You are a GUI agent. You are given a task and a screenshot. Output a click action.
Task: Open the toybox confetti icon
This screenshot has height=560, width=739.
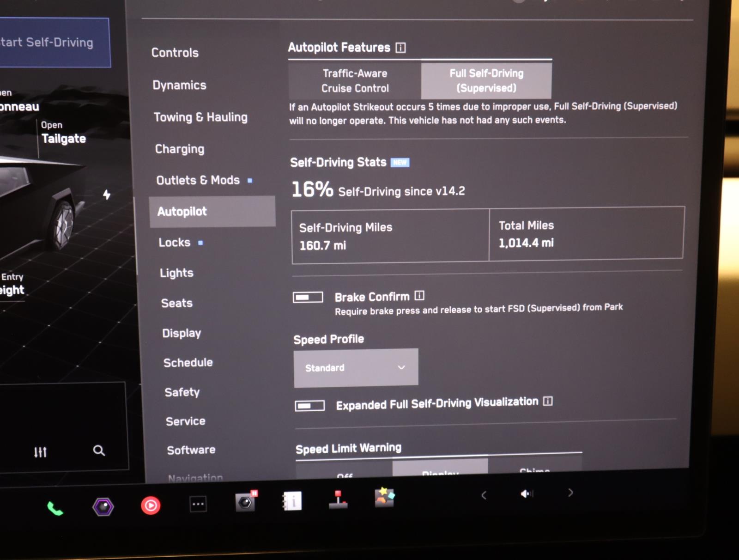click(x=384, y=498)
